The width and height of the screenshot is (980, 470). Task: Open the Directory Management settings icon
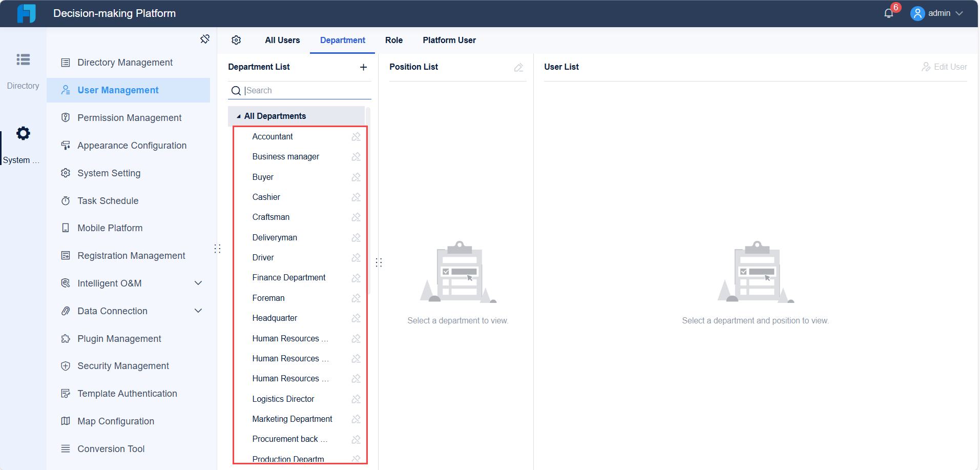[66, 62]
